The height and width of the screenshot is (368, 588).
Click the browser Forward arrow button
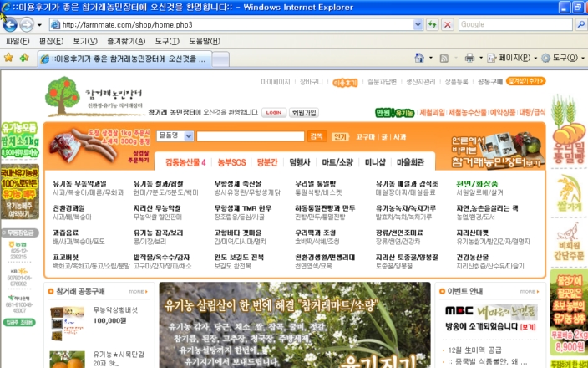point(26,25)
